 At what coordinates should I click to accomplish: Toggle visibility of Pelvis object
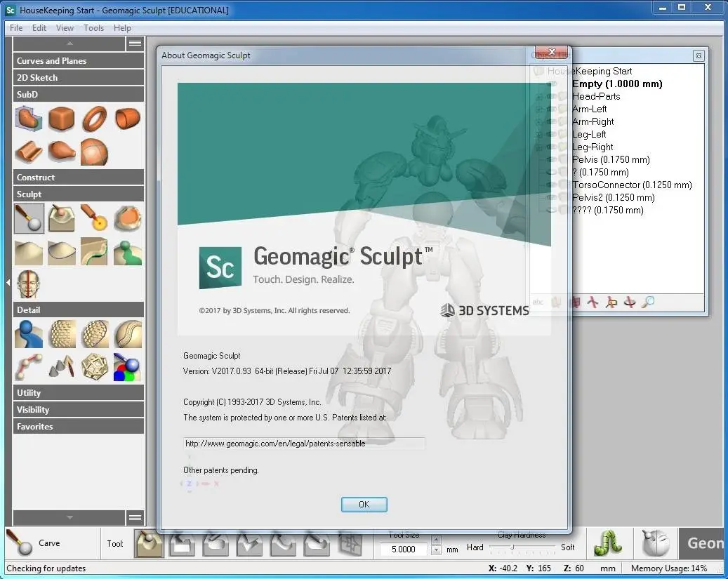[551, 159]
